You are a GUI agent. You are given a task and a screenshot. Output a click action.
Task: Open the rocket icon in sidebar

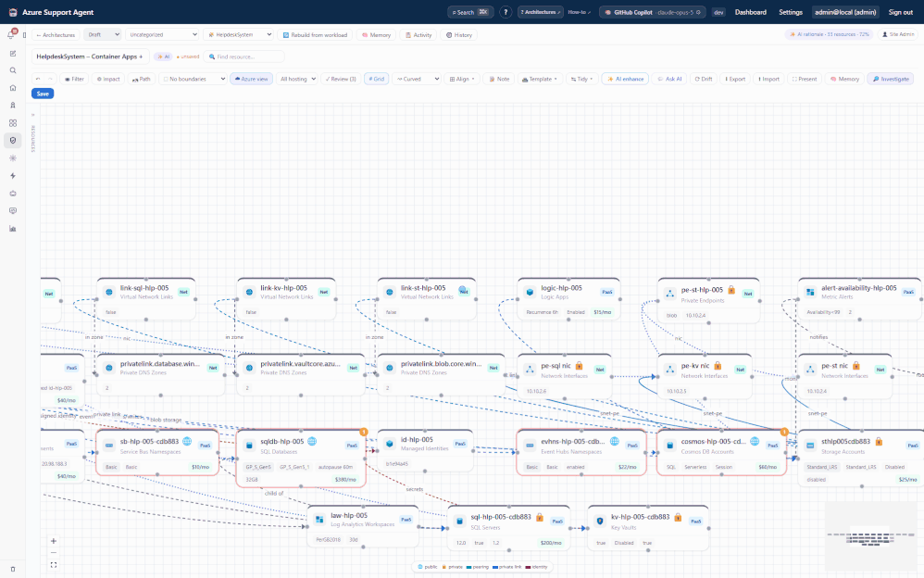[13, 106]
